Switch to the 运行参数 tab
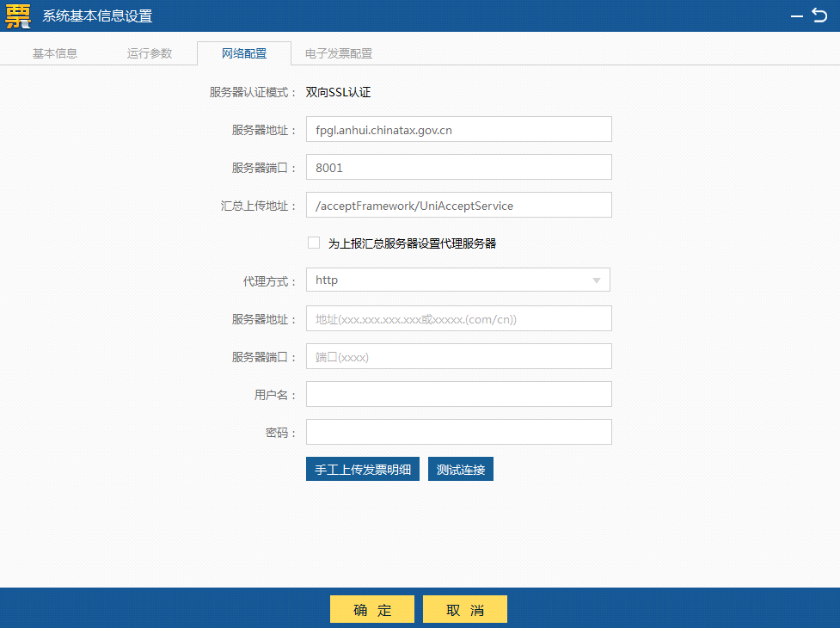 (x=150, y=53)
